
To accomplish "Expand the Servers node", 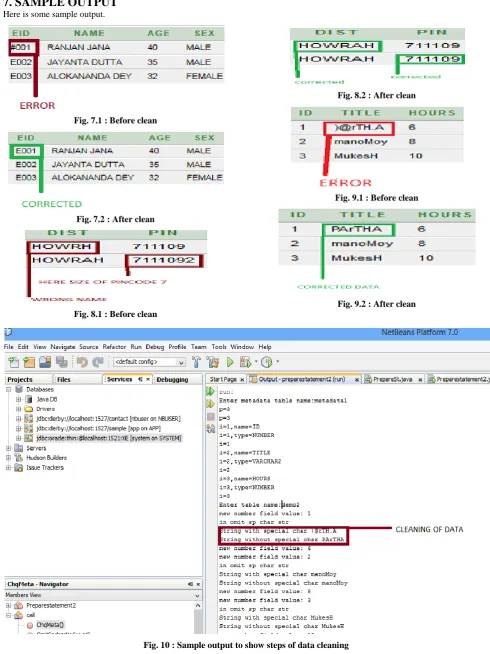I will (8, 448).
